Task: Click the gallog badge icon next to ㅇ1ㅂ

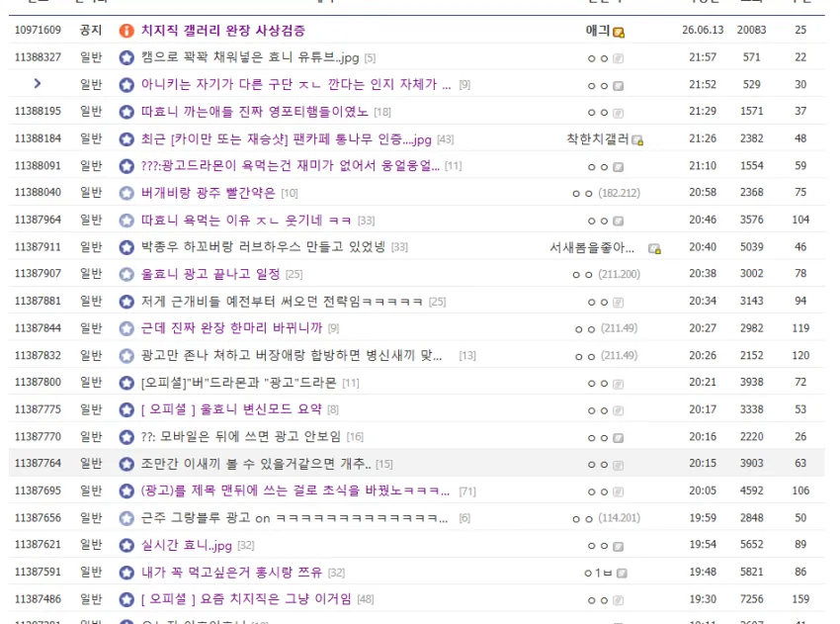Action: [x=622, y=574]
